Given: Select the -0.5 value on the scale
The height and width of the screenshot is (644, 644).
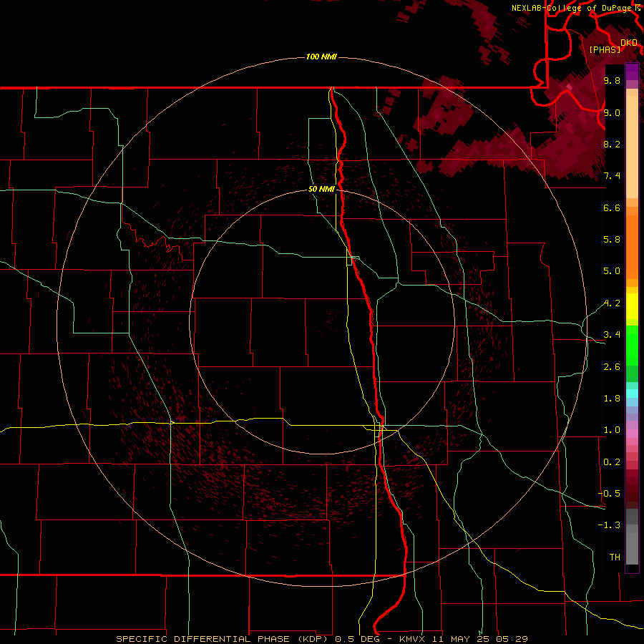Looking at the screenshot, I should point(609,494).
